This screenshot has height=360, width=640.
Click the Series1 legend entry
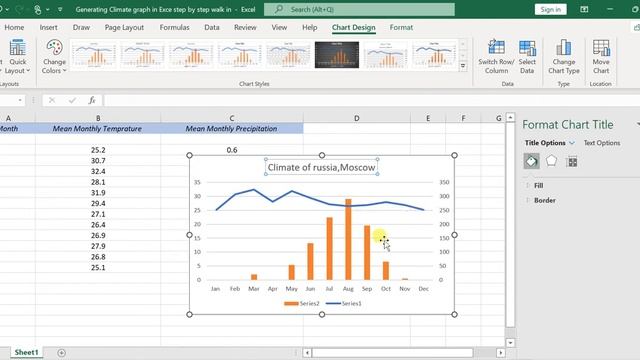point(344,303)
